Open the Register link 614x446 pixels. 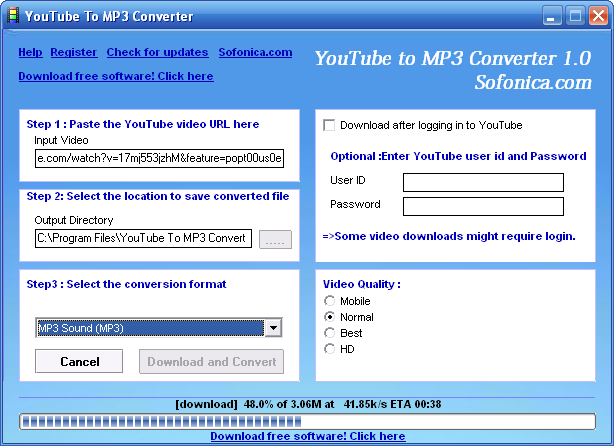[74, 52]
